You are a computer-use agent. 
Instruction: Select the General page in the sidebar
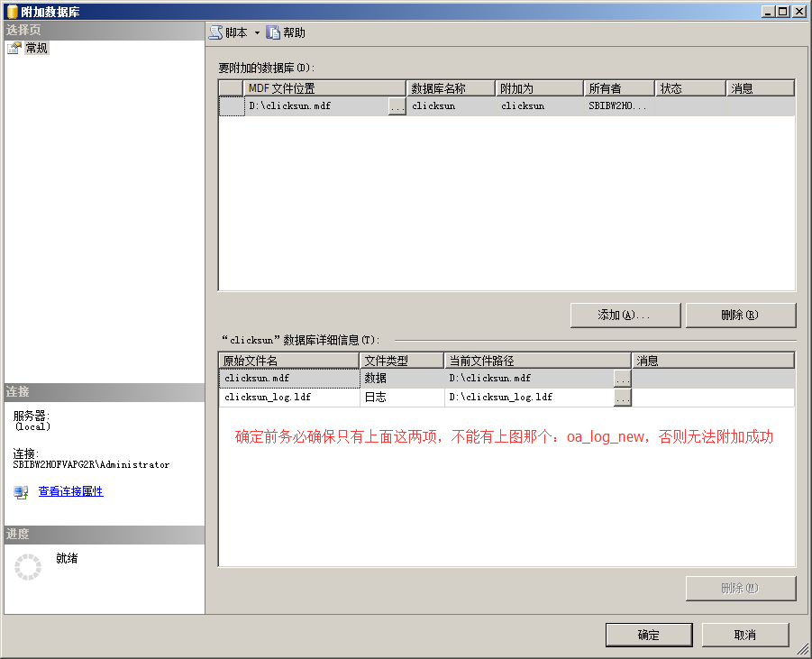point(36,48)
